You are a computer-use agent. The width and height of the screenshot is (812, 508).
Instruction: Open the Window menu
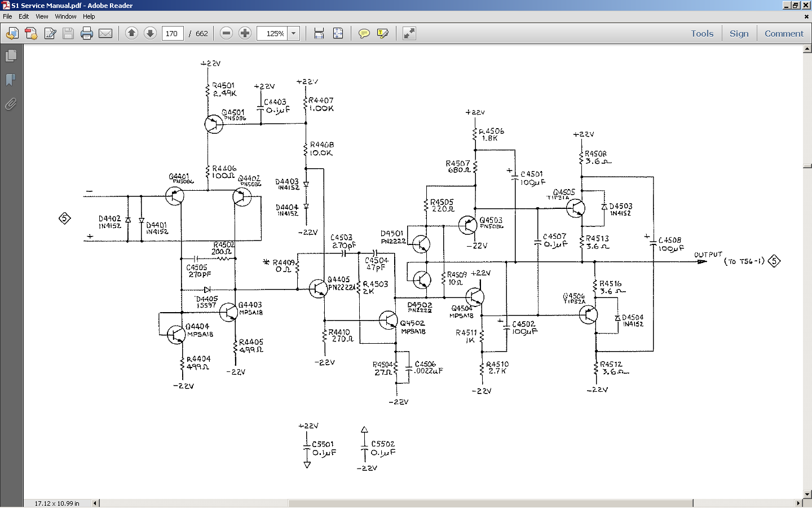pos(65,16)
